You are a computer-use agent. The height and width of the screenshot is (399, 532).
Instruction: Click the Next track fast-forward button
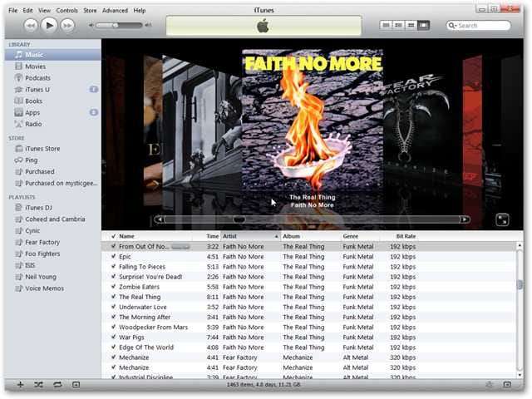[x=67, y=26]
